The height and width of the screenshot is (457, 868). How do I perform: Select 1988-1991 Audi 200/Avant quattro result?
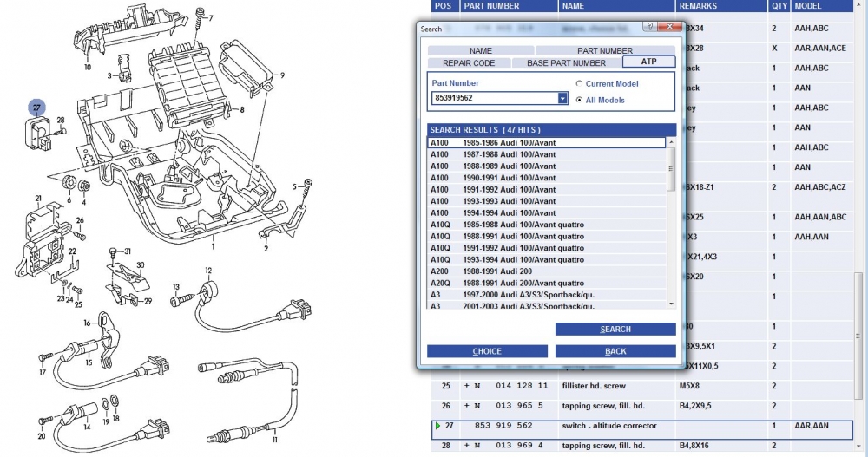tap(547, 284)
